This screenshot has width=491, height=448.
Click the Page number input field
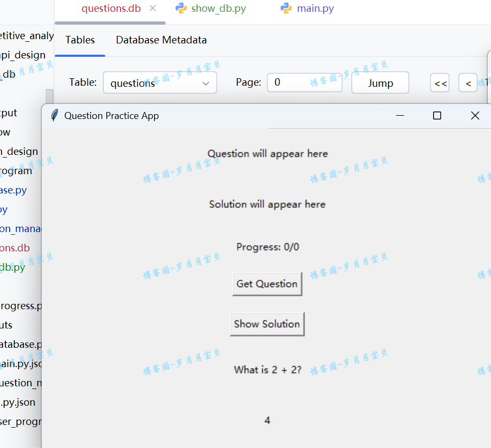point(304,83)
